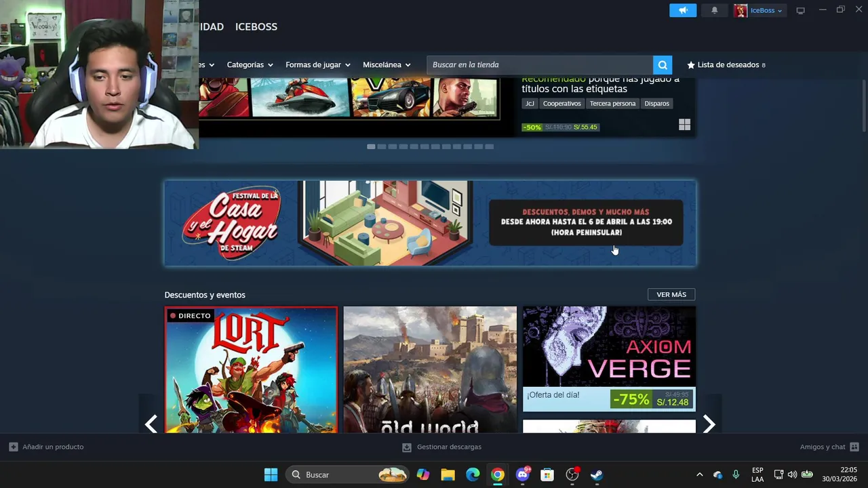Open the notifications bell

(x=714, y=10)
